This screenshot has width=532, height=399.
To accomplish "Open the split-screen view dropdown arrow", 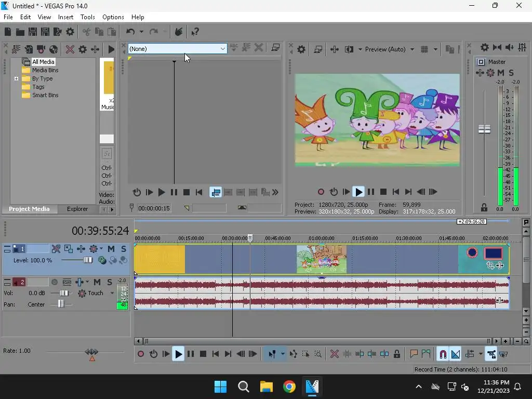I will 360,49.
